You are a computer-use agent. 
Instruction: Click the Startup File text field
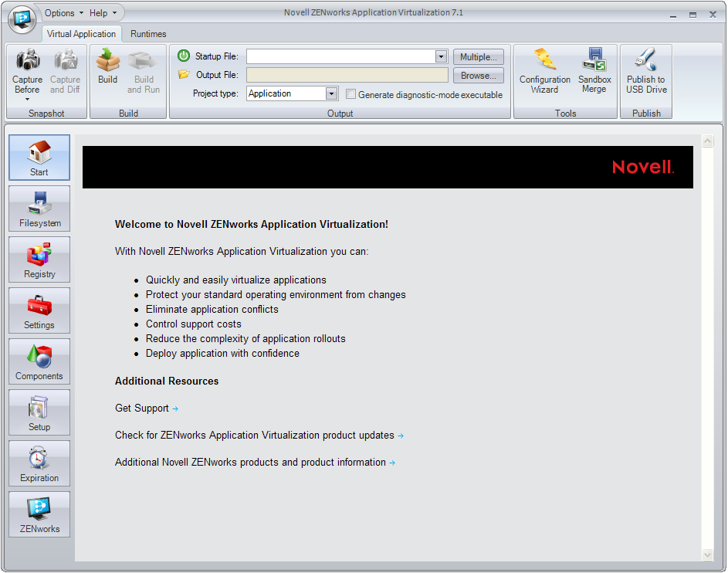[x=341, y=56]
